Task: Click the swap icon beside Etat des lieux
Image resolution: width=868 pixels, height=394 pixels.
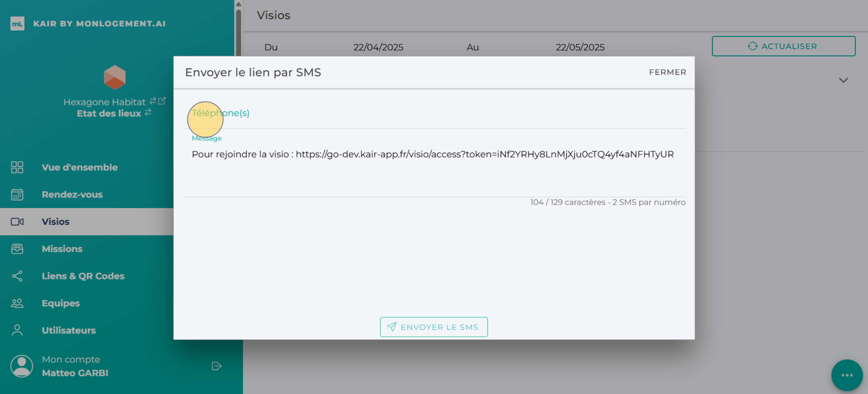Action: pyautogui.click(x=148, y=112)
